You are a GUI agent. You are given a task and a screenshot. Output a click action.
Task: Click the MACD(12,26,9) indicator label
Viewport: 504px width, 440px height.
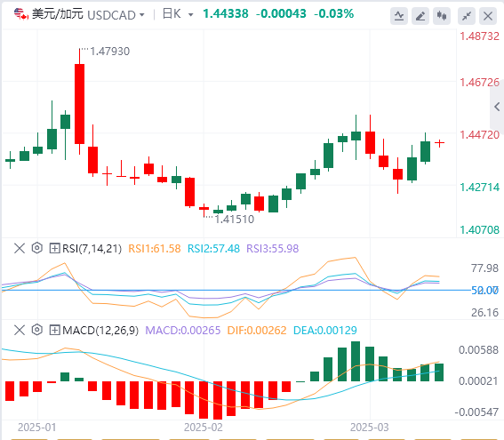[100, 330]
